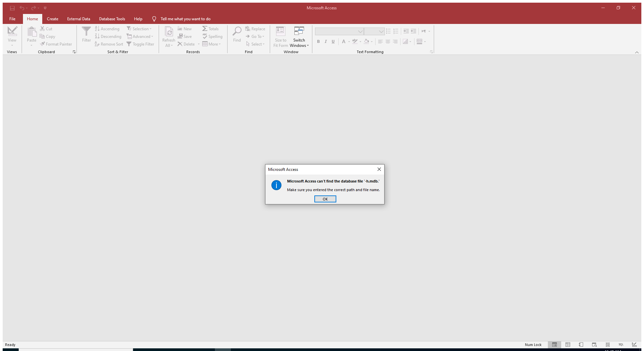Click the Tell me what you want search box
Screen dimensions: 644x351
click(185, 19)
